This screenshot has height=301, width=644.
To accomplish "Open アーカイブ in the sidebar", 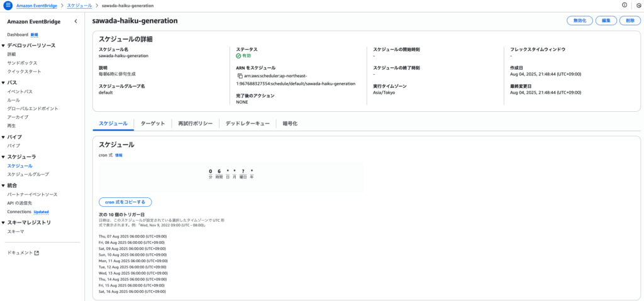I will pos(18,118).
